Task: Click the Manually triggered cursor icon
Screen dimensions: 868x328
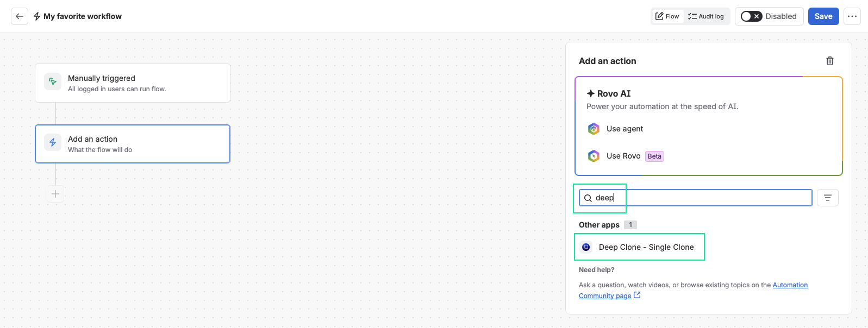Action: (x=53, y=81)
